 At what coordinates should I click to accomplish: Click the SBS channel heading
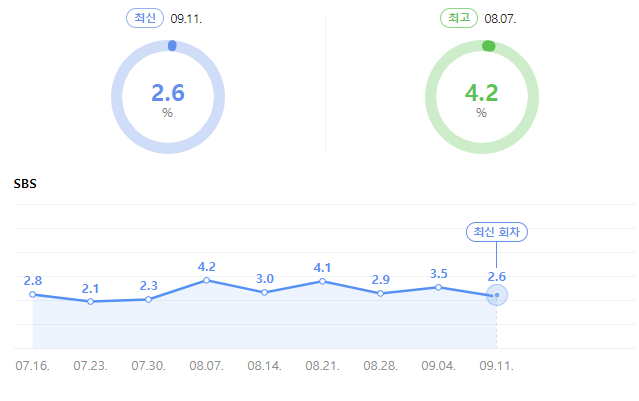(25, 184)
